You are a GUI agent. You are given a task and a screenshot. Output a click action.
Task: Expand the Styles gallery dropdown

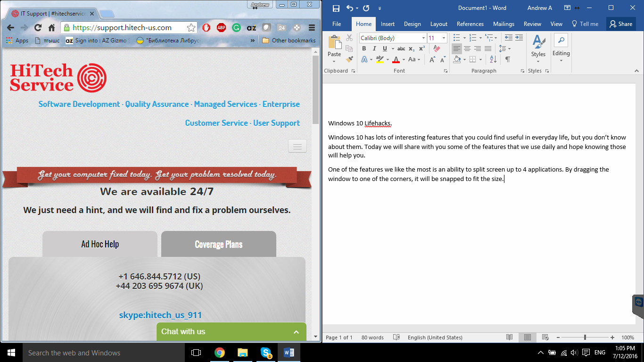[x=538, y=61]
